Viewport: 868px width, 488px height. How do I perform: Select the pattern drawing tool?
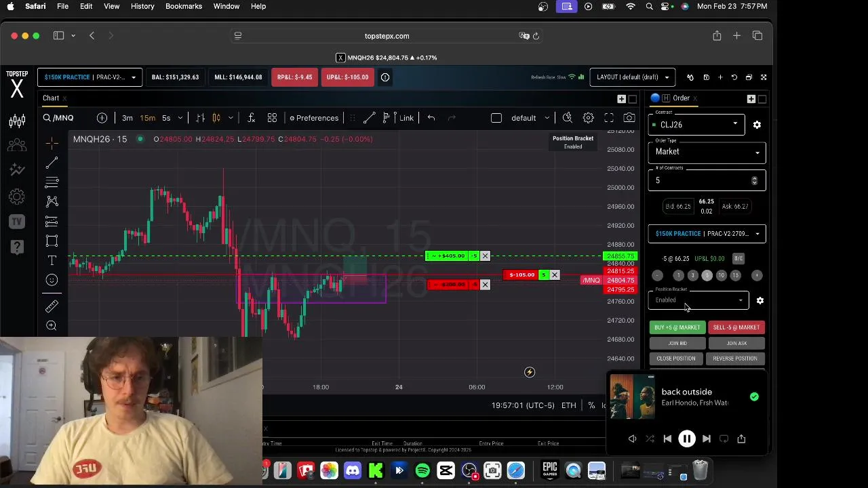click(x=52, y=201)
